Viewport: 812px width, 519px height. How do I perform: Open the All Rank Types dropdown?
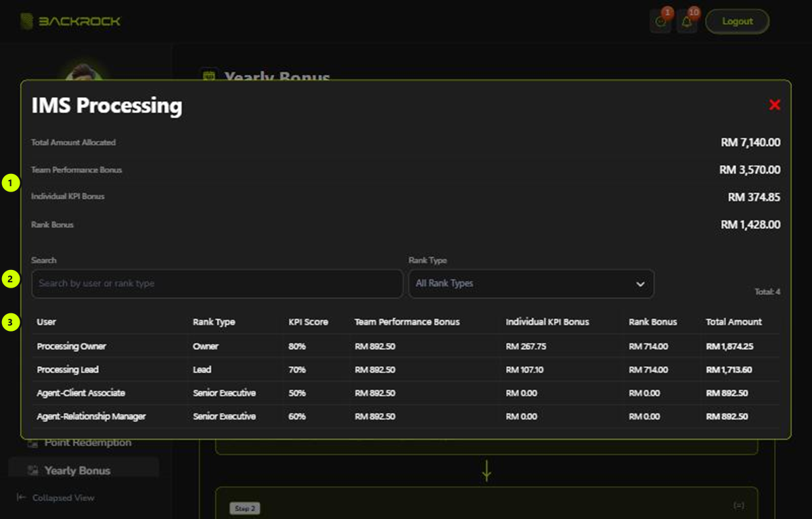(x=531, y=284)
